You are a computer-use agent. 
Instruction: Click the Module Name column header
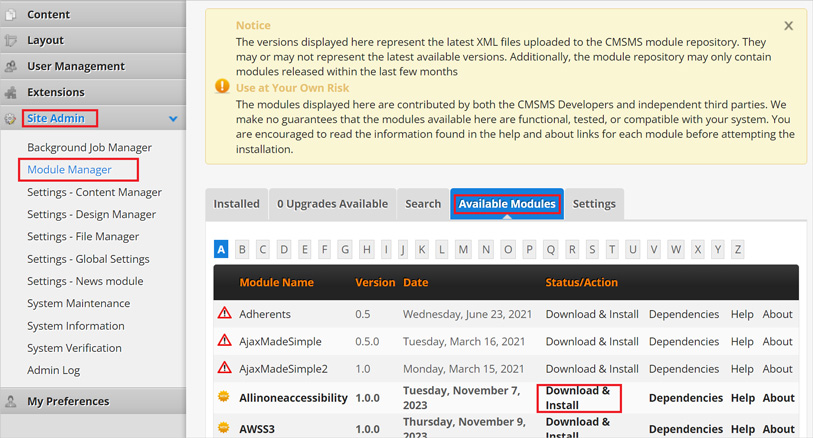(276, 282)
